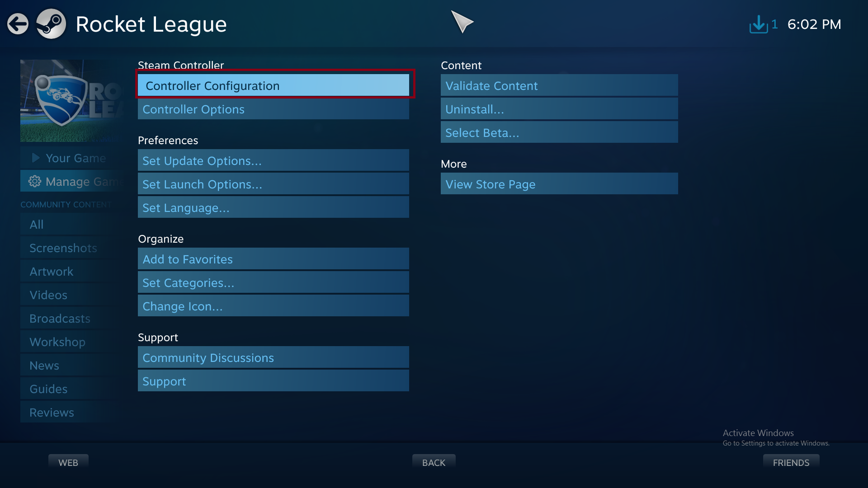Click Screenshots community content tab
868x488 pixels.
[x=62, y=247]
